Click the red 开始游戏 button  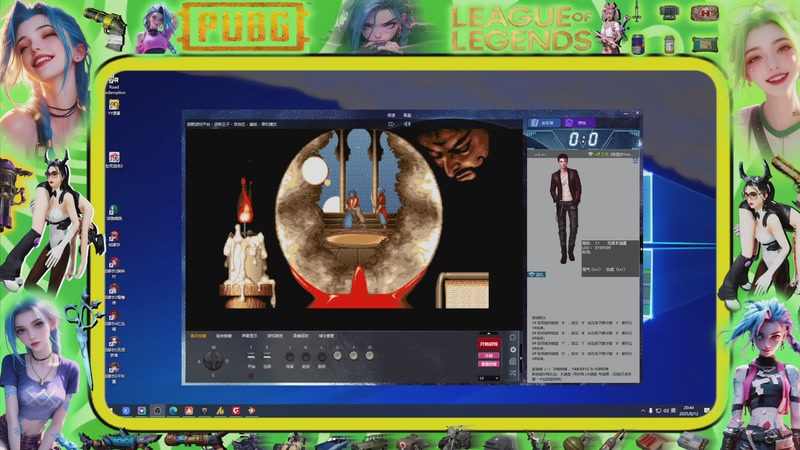click(x=488, y=344)
